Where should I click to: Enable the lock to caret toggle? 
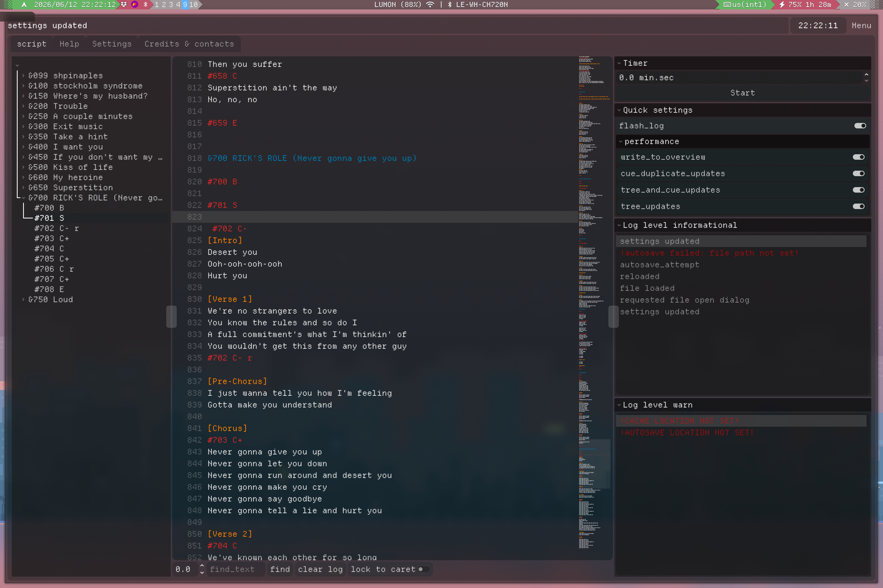pyautogui.click(x=423, y=569)
